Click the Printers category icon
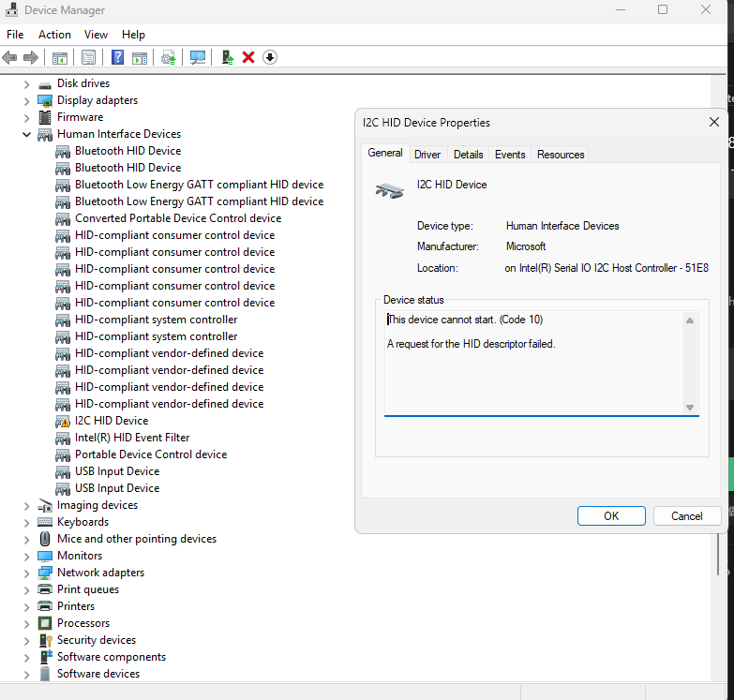The width and height of the screenshot is (734, 700). pyautogui.click(x=45, y=606)
